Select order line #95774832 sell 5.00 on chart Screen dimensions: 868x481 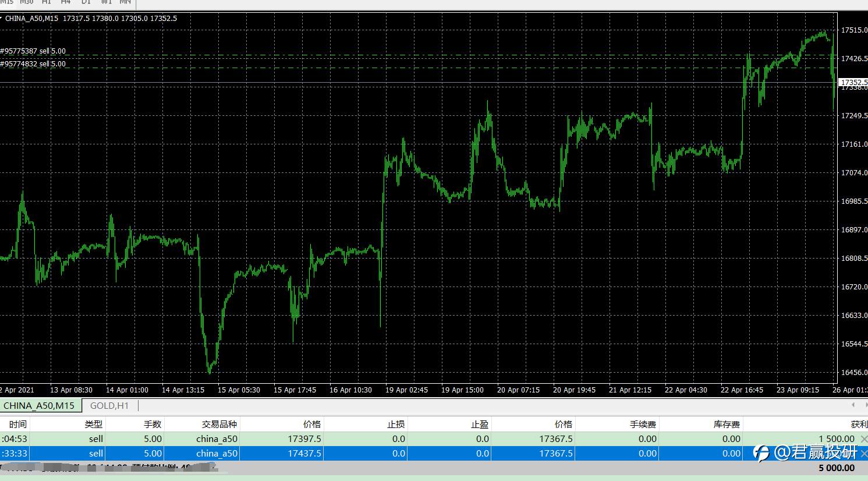coord(33,64)
